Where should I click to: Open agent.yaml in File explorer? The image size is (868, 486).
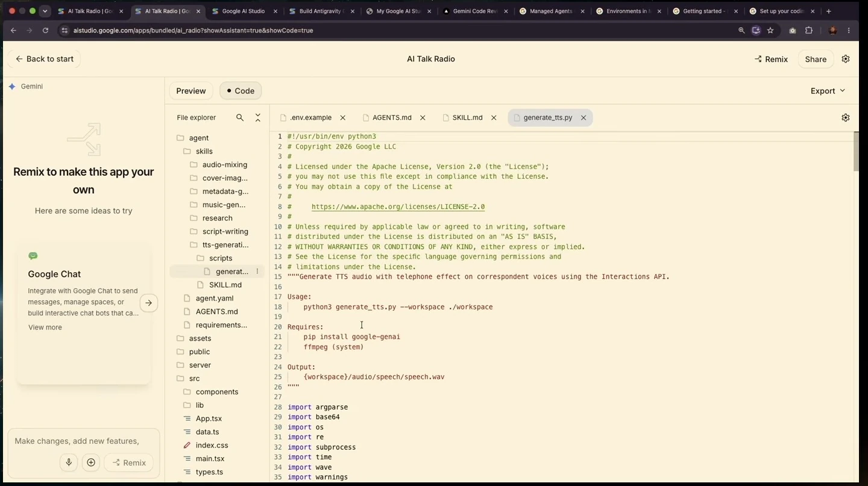[x=214, y=298]
